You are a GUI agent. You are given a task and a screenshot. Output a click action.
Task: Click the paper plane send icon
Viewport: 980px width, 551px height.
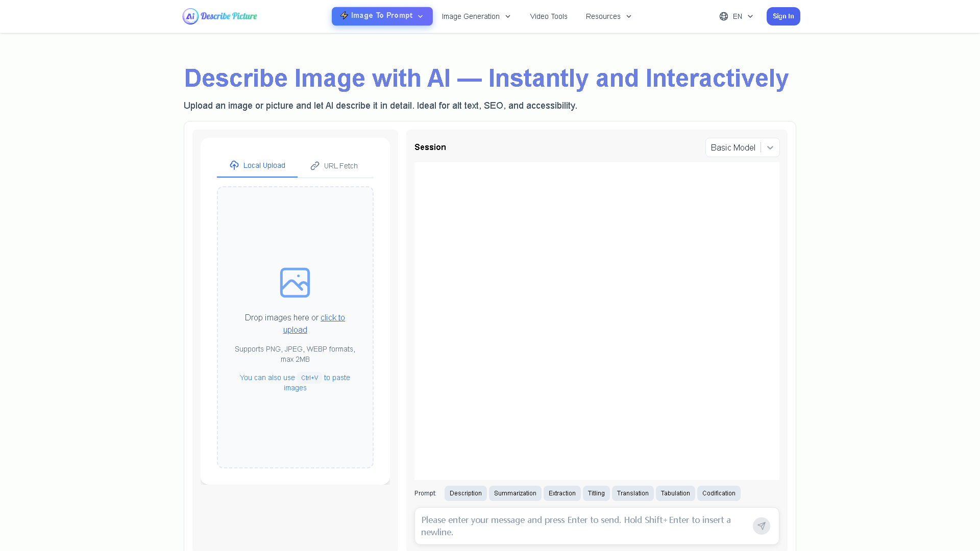click(761, 525)
